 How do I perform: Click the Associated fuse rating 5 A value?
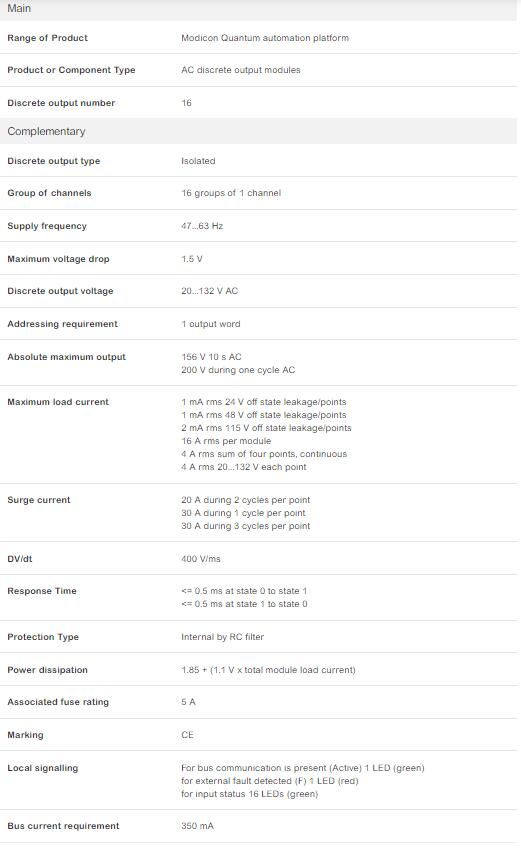coord(188,702)
